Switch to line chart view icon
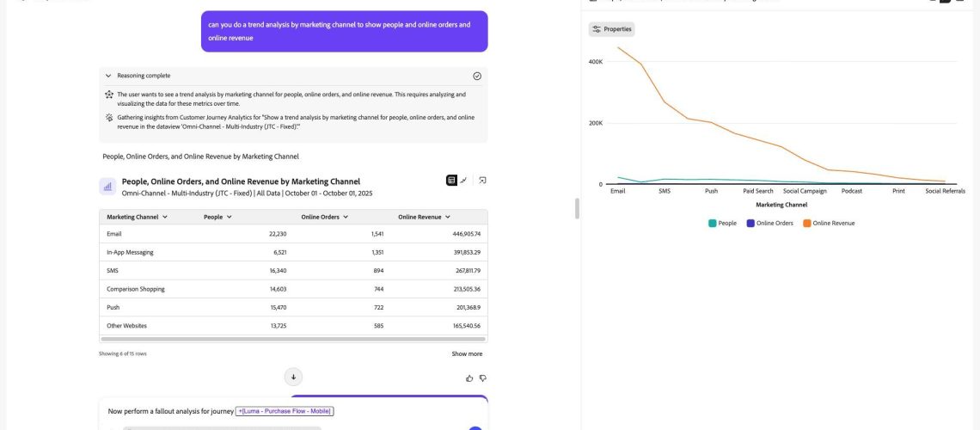 click(x=463, y=180)
